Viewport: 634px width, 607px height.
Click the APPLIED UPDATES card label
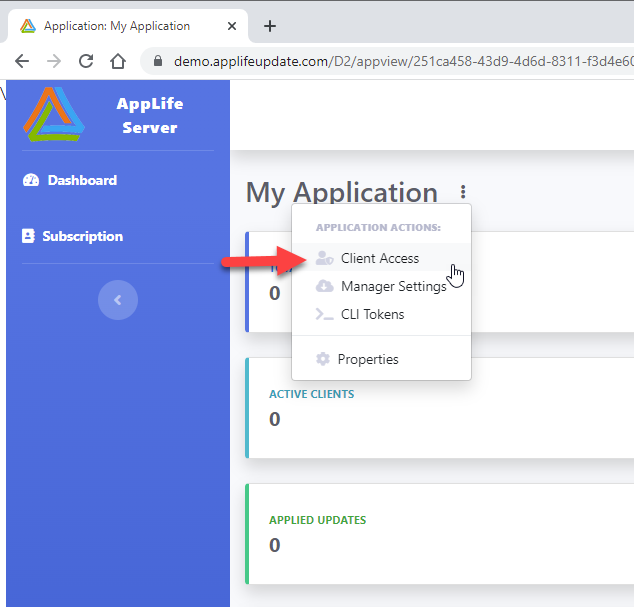(x=318, y=520)
